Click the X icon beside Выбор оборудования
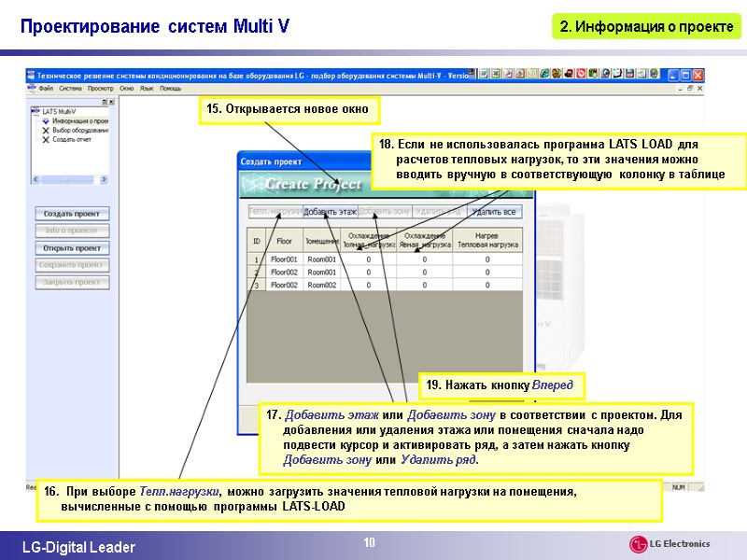Screen dimensions: 747x560 [45, 130]
